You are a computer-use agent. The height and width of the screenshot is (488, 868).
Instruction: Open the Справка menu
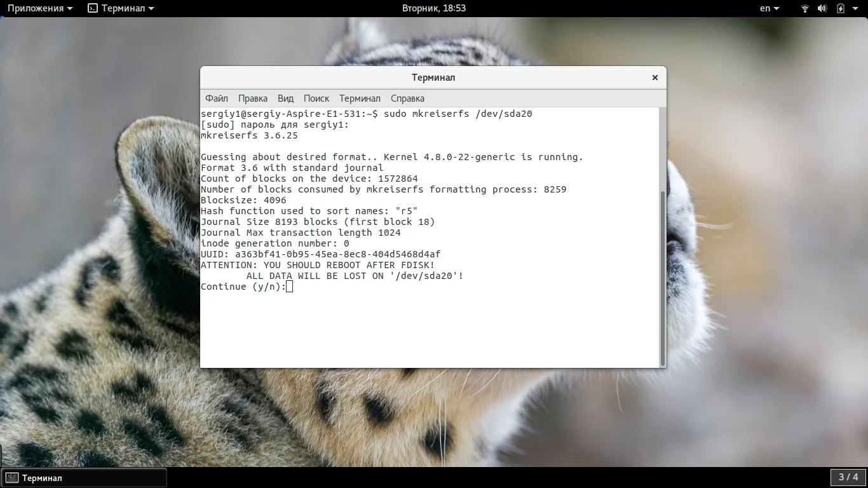click(x=407, y=98)
